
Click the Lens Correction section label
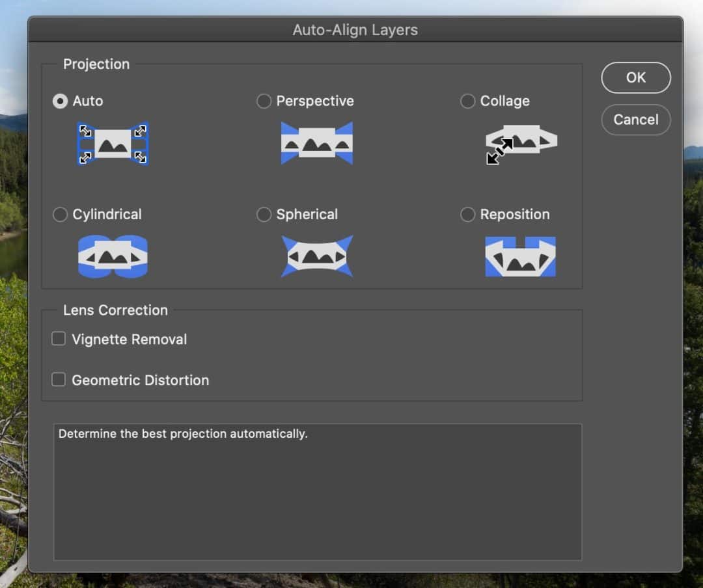pos(115,310)
